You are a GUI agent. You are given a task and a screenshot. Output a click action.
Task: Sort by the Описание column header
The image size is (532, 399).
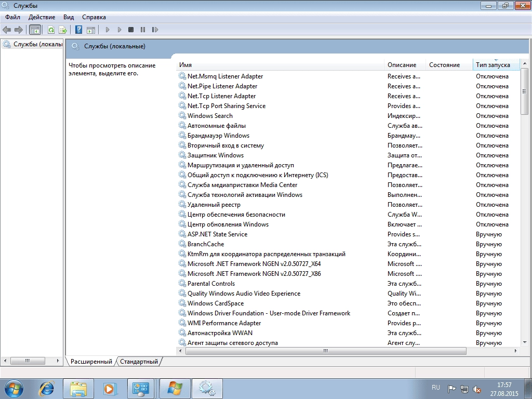405,65
